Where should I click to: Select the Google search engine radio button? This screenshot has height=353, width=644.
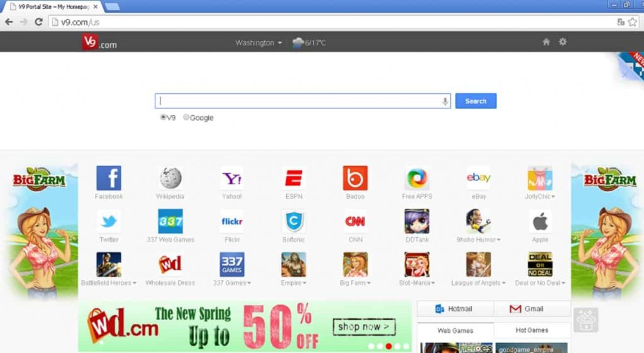[x=186, y=117]
